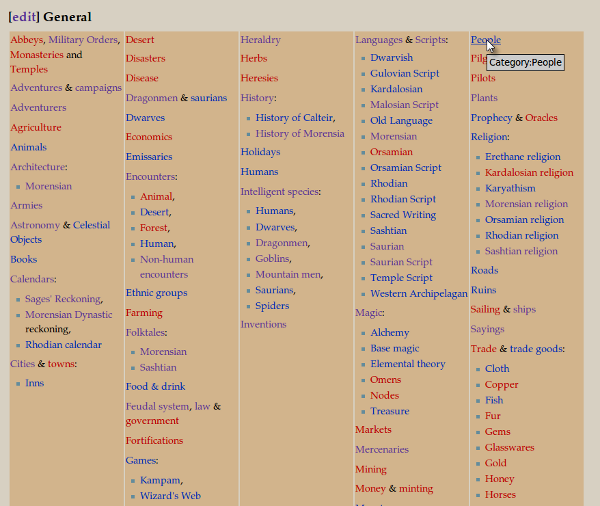Open the Sailing link
Image resolution: width=600 pixels, height=506 pixels.
click(485, 310)
